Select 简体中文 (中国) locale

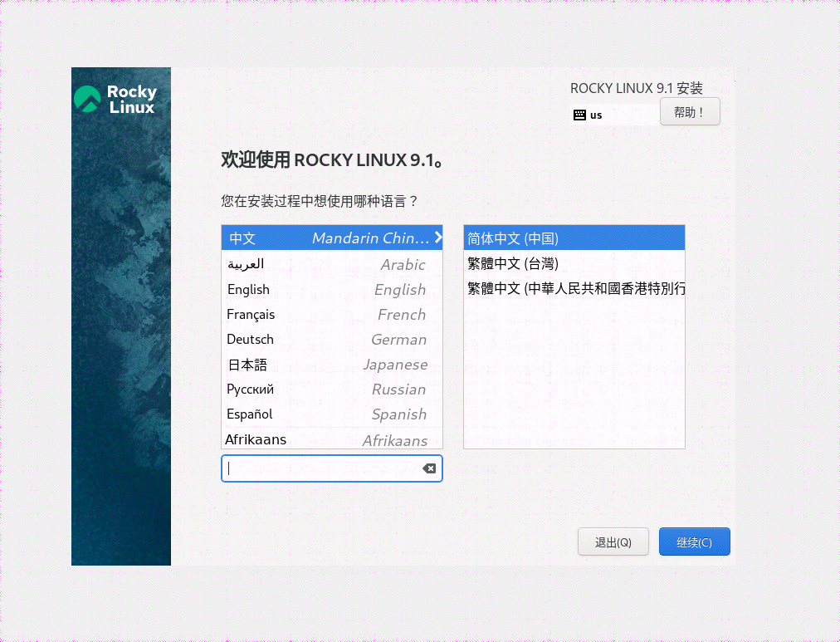click(574, 238)
